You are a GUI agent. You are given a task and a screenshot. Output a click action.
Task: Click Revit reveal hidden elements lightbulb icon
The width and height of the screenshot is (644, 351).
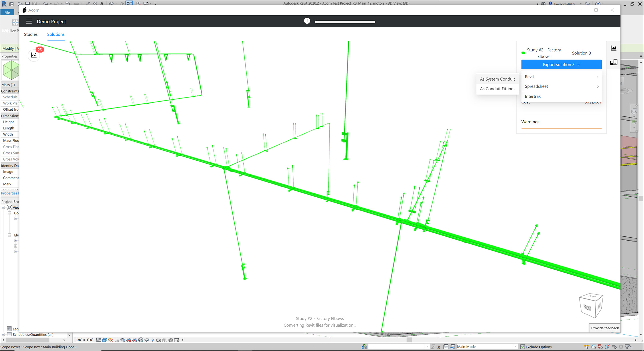tap(153, 340)
